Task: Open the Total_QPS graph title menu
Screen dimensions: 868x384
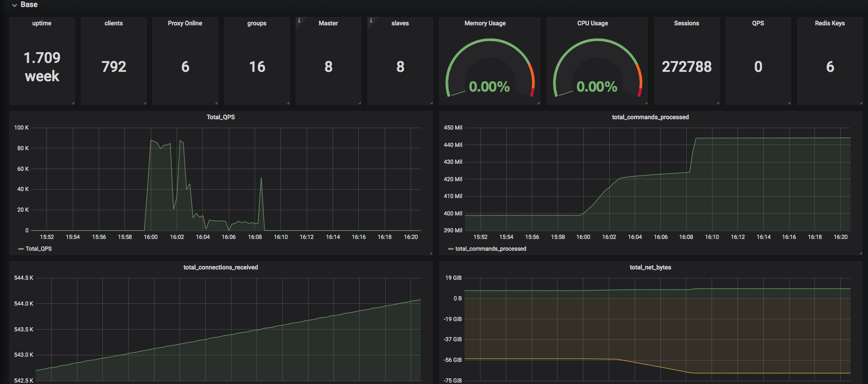Action: coord(221,117)
